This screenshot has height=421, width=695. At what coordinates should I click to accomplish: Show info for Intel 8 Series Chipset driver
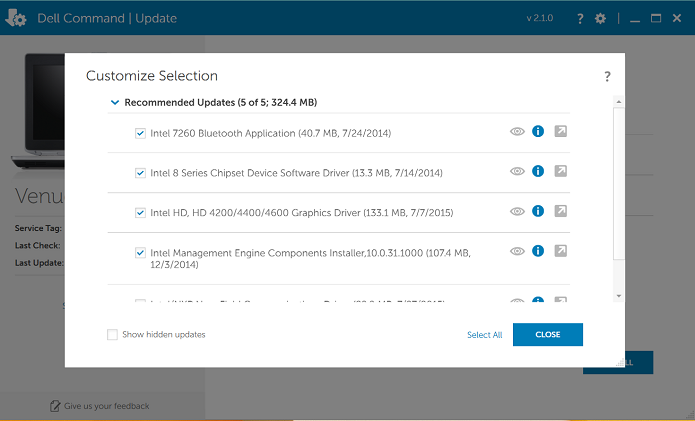(538, 171)
